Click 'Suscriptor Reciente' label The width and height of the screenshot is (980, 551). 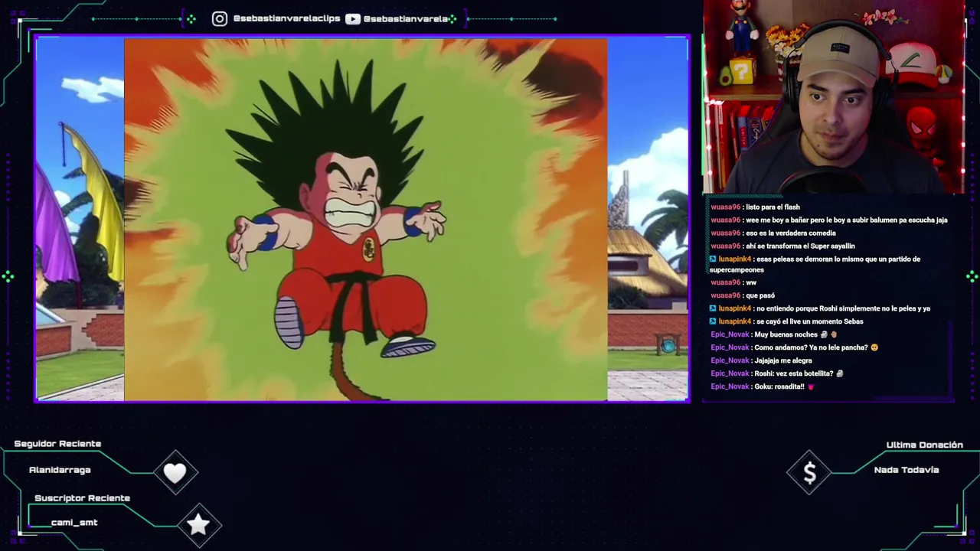(x=82, y=498)
